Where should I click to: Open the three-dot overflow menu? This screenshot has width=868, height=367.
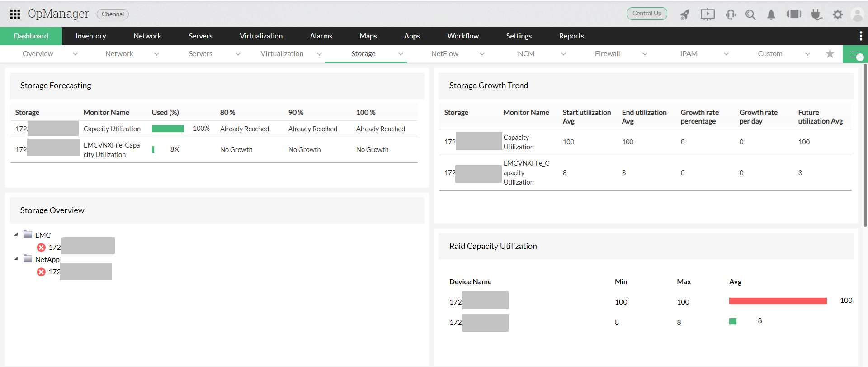[861, 36]
